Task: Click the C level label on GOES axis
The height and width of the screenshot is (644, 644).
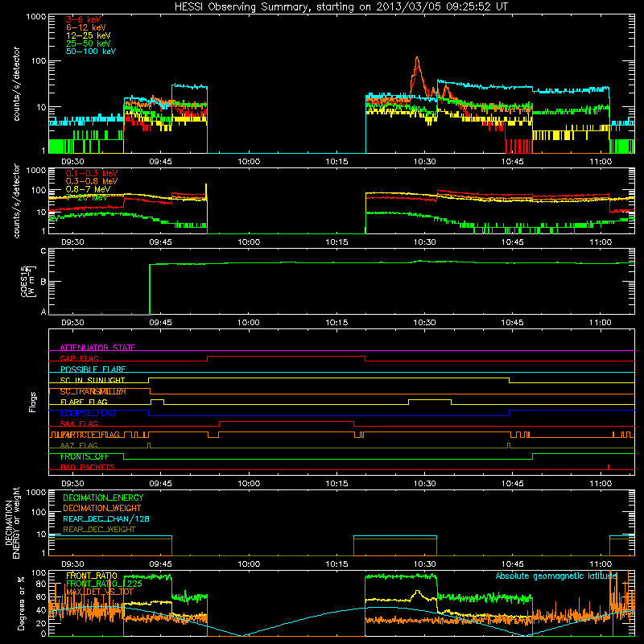Action: 43,251
